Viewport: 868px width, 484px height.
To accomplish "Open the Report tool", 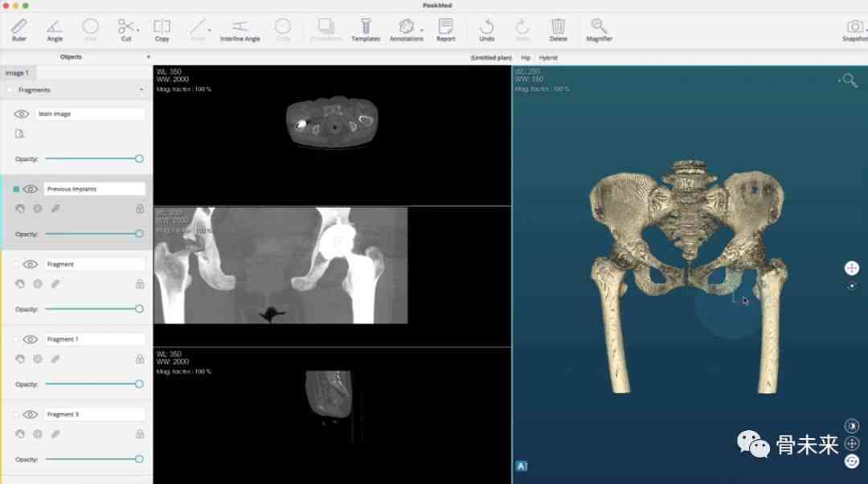I will coord(445,30).
